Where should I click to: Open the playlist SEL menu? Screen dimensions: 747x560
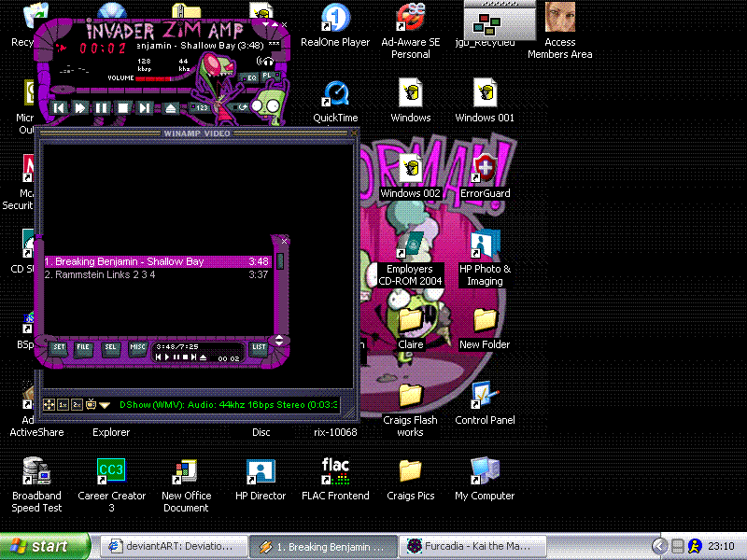110,347
